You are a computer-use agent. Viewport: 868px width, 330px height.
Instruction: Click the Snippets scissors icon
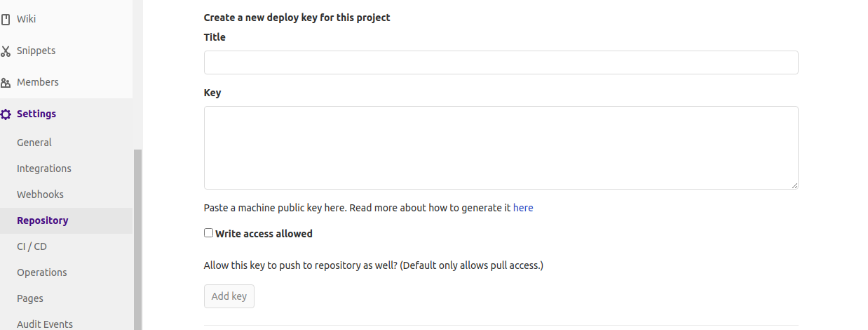tap(6, 51)
